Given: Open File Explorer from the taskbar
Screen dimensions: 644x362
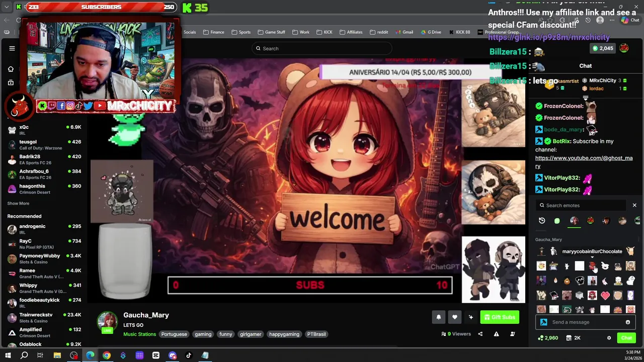Looking at the screenshot, I should [x=57, y=355].
